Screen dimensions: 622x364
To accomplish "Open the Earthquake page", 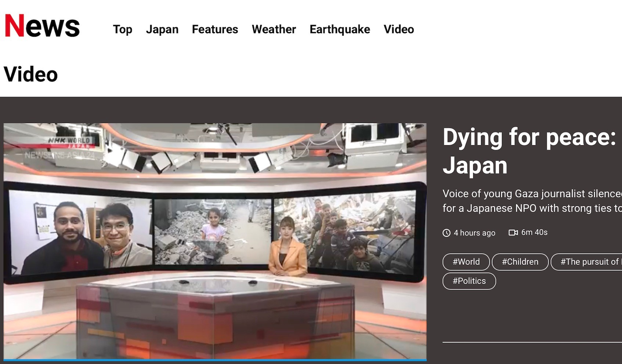I will click(x=340, y=29).
